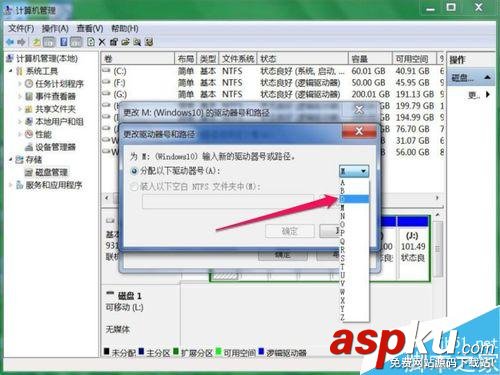Expand the 任务计划程序 branch arrow
Viewport: 500px width, 375px height.
(20, 84)
